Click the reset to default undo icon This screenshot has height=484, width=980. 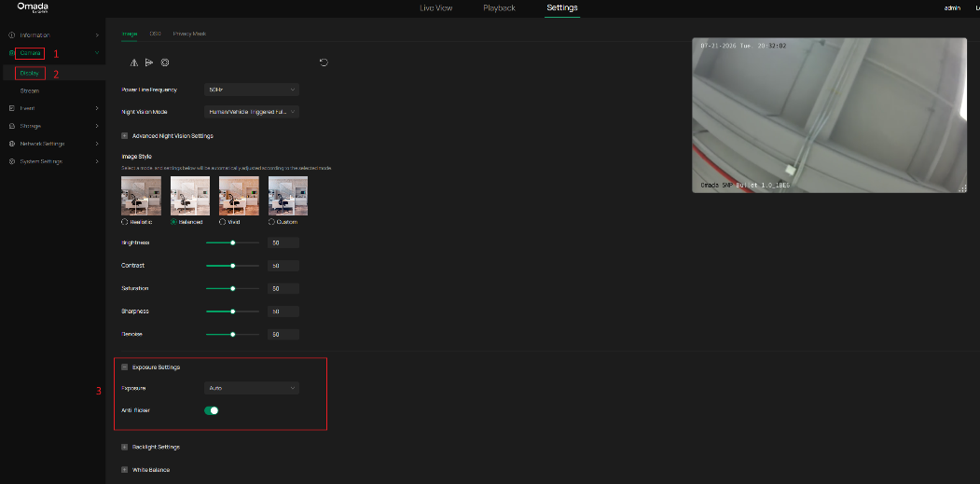click(x=324, y=62)
